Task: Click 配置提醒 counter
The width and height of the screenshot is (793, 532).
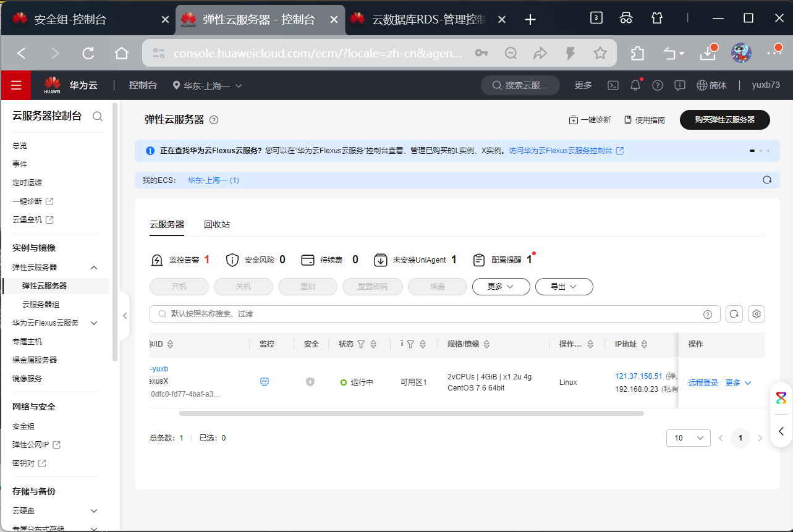Action: (503, 260)
